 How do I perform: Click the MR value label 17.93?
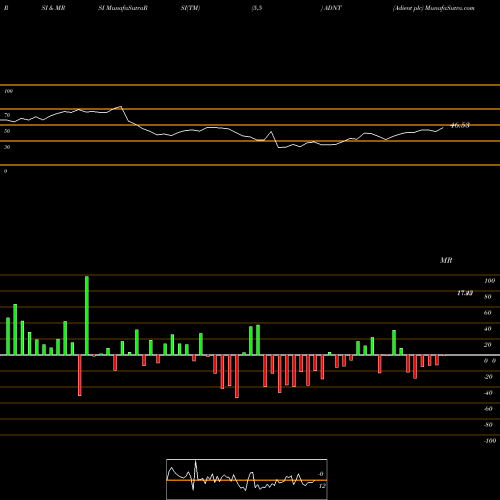pos(465,293)
